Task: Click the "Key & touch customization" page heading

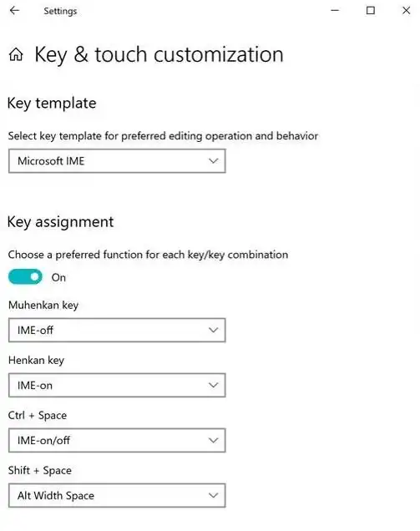Action: click(159, 54)
